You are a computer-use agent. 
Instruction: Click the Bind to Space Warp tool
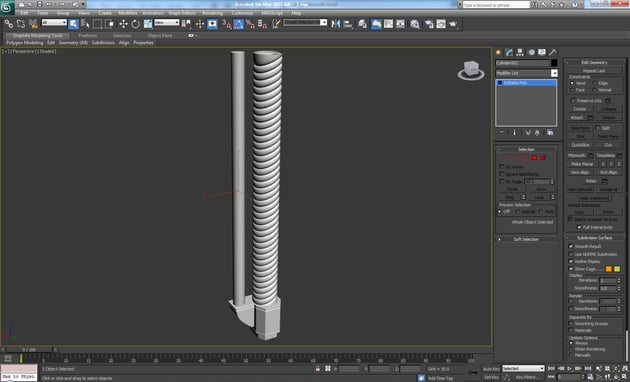(x=33, y=24)
